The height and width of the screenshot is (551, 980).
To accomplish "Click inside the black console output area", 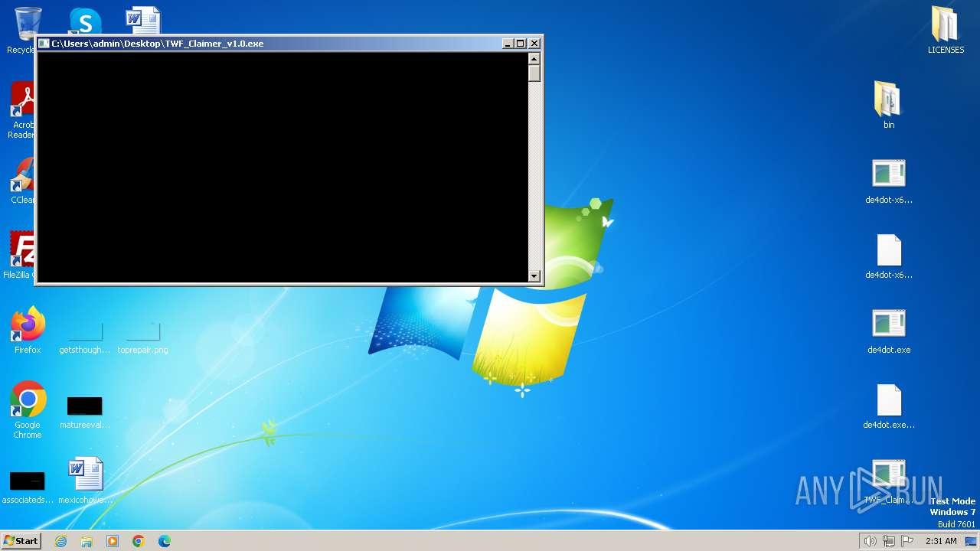I will coord(283,167).
